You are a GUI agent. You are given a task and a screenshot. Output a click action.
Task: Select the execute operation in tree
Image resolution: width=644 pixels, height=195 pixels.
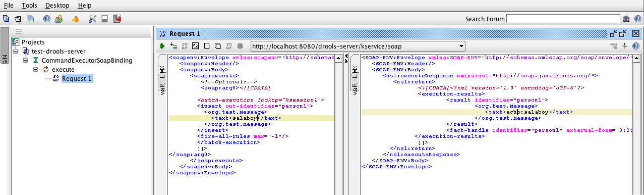point(63,69)
